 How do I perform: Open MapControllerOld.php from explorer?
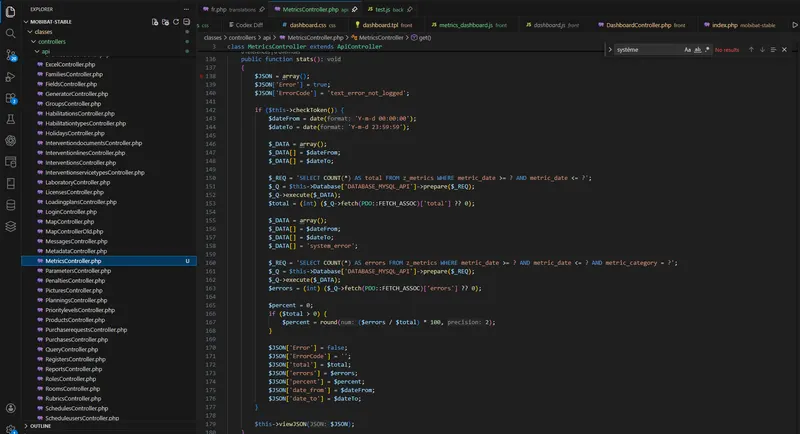tap(74, 232)
